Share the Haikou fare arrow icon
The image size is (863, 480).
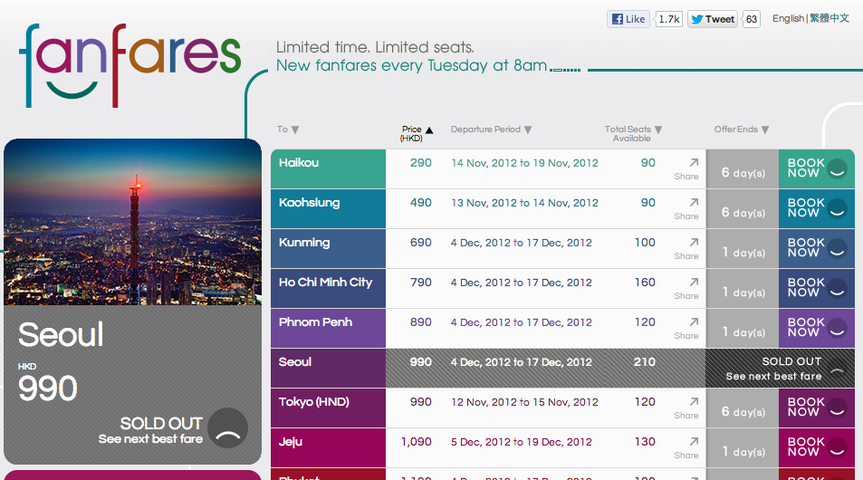[693, 162]
